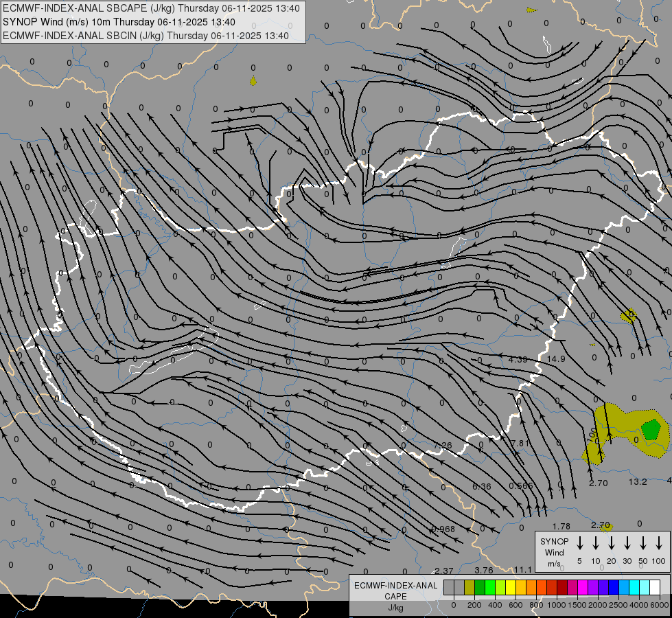
Task: Click the 'J/kg' unit label in legend
Action: point(395,608)
